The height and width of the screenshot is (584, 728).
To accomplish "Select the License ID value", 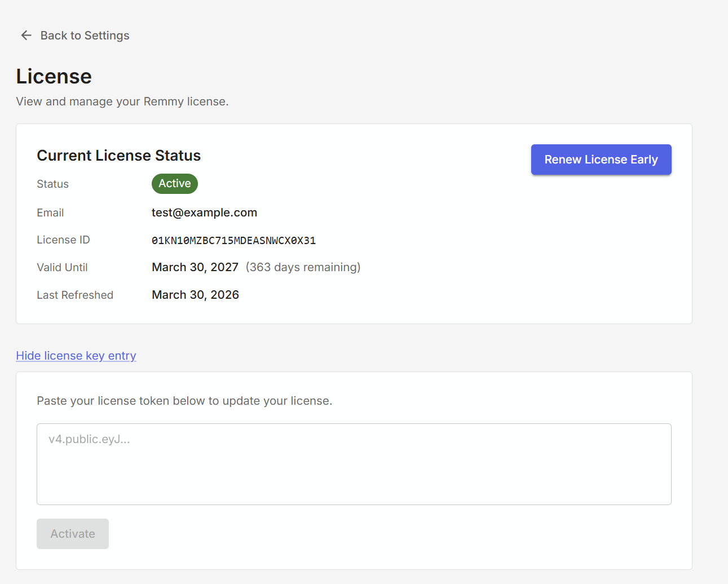I will (233, 240).
